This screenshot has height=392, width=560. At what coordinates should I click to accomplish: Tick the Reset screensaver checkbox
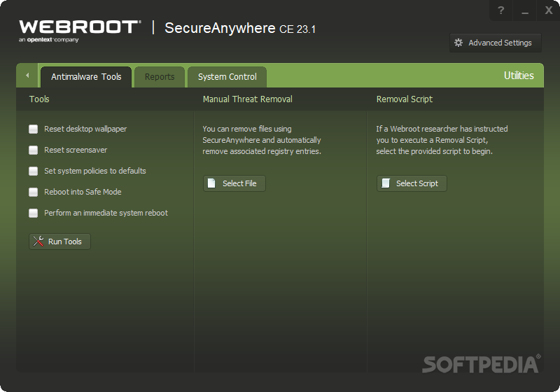tap(33, 150)
